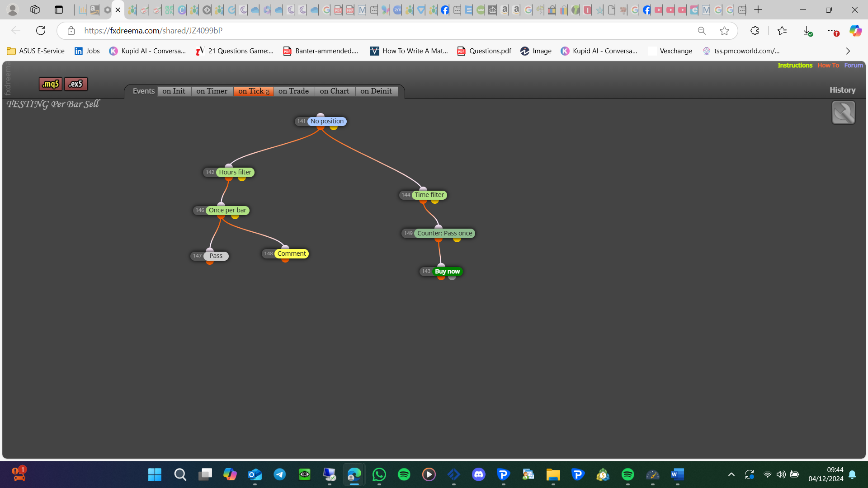
Task: Export the project as .mq5 file
Action: pyautogui.click(x=51, y=84)
